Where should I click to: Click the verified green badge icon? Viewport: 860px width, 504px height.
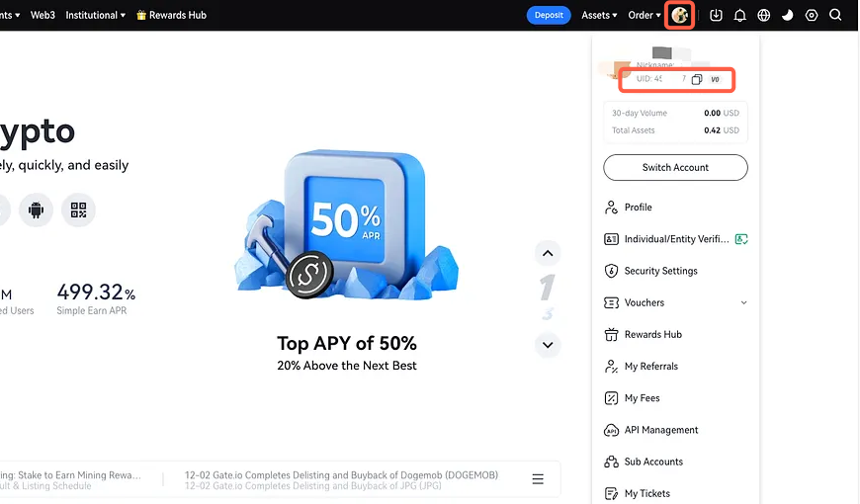(741, 239)
